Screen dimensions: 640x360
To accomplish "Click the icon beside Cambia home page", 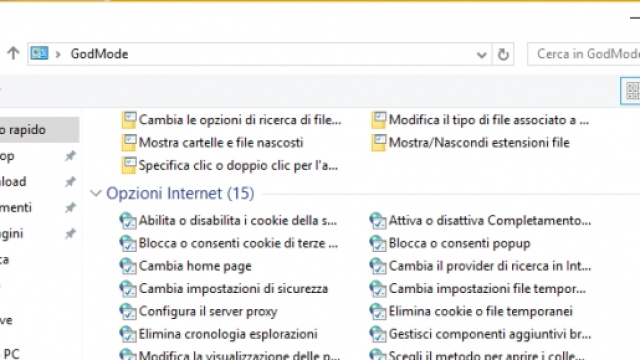I will click(x=128, y=266).
